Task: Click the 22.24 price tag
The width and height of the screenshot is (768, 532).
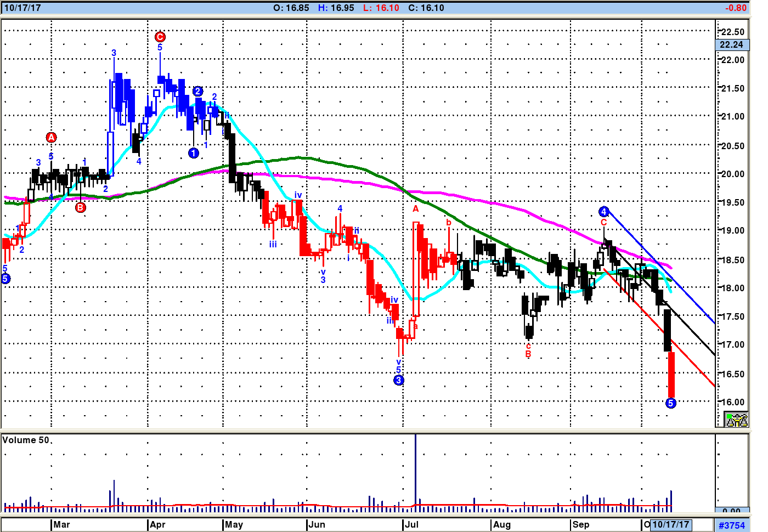Action: (732, 44)
